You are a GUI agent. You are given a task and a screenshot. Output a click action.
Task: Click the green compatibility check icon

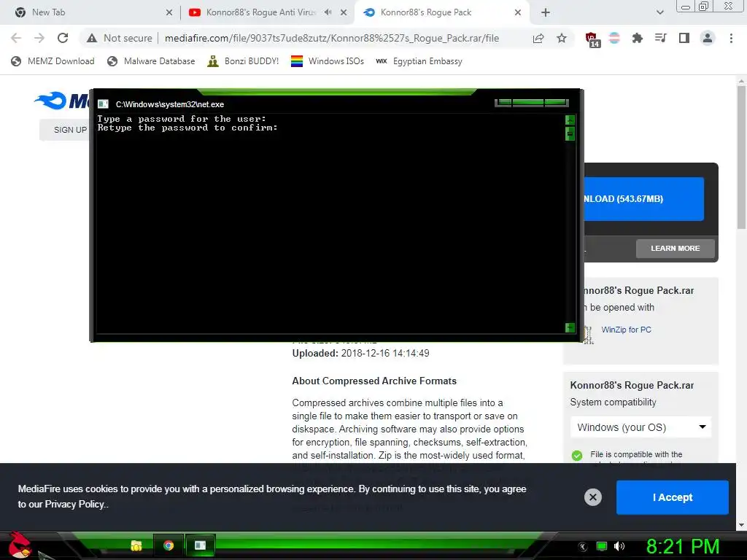pyautogui.click(x=577, y=455)
